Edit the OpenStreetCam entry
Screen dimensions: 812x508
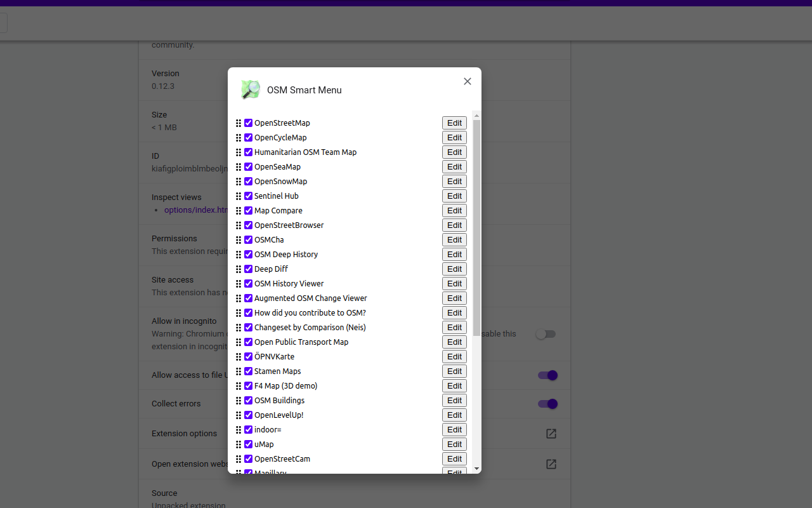click(454, 459)
